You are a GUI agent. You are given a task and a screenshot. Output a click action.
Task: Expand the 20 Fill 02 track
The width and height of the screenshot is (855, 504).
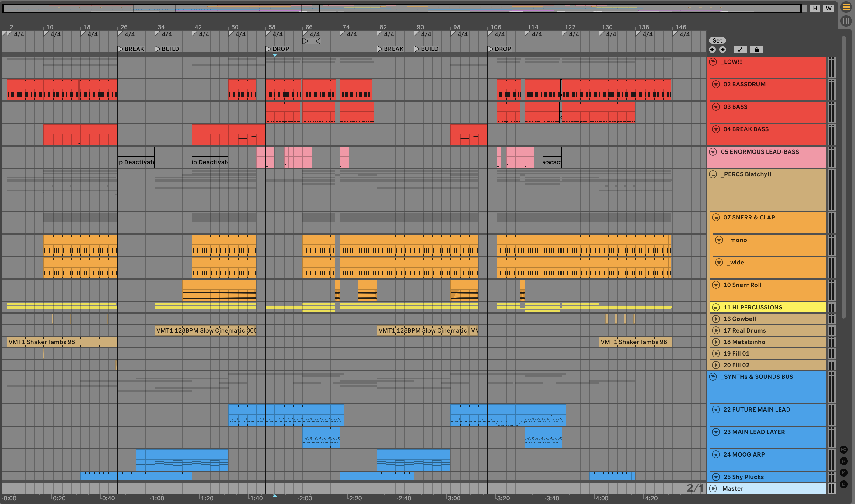[716, 365]
